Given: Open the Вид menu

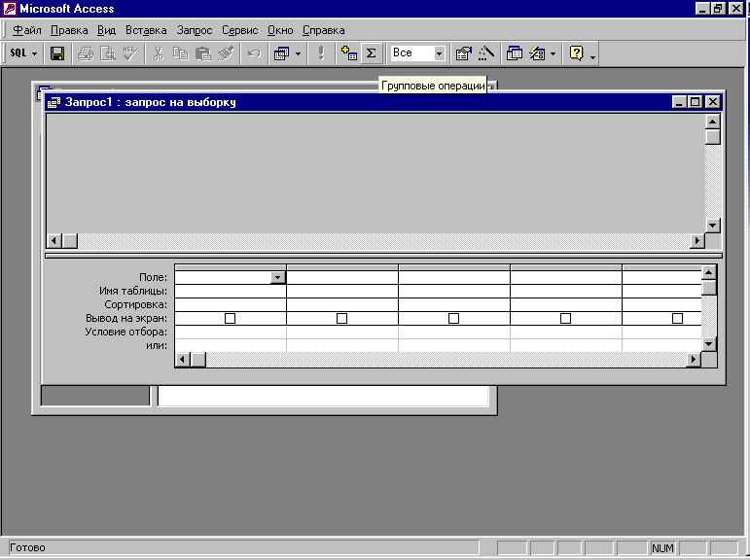Looking at the screenshot, I should point(106,30).
